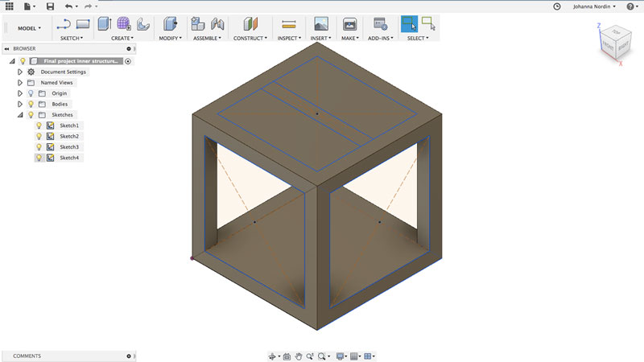
Task: Open Display Settings in navigation bar
Action: [340, 356]
